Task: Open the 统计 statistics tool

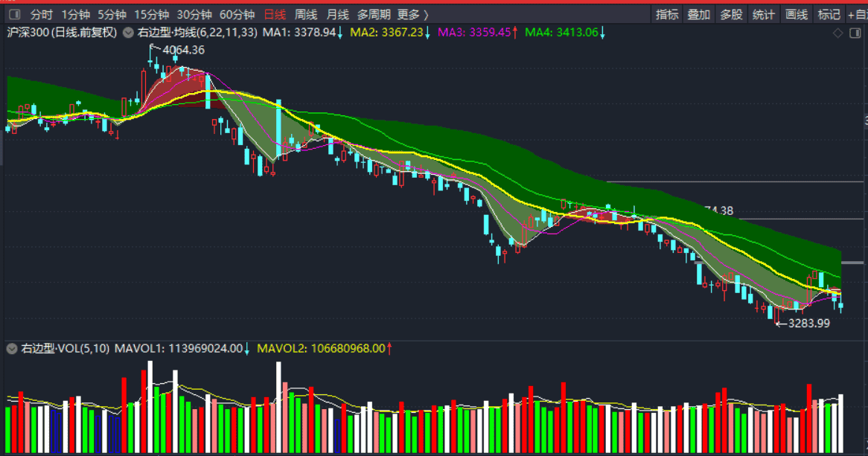Action: [763, 14]
